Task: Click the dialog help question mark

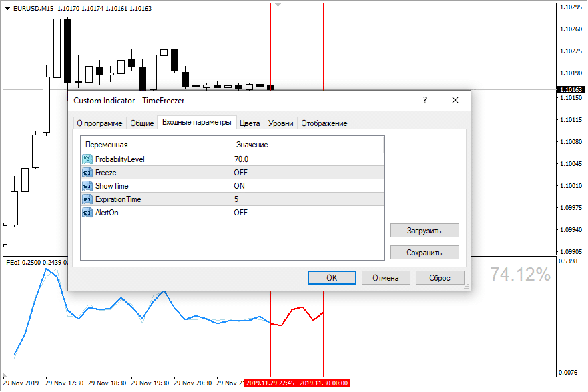Action: (x=424, y=100)
